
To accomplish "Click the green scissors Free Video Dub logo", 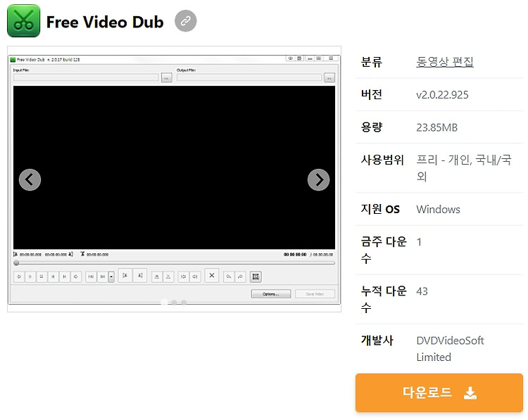I will click(x=23, y=21).
